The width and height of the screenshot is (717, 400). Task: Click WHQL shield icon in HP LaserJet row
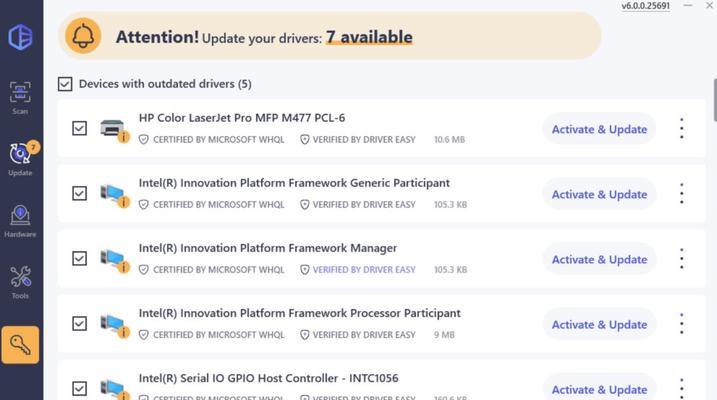144,139
